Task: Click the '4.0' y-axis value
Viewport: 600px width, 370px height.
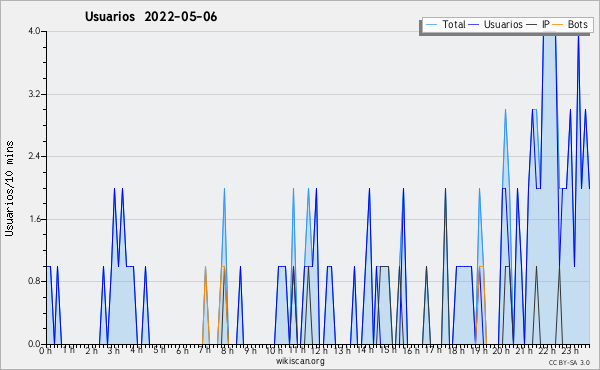Action: point(34,31)
